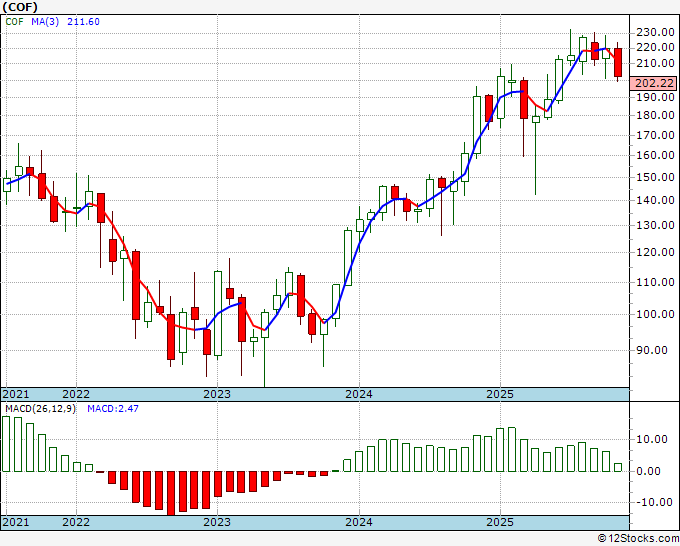The image size is (680, 546).
Task: Click the 170.00 price axis label
Action: coord(655,135)
